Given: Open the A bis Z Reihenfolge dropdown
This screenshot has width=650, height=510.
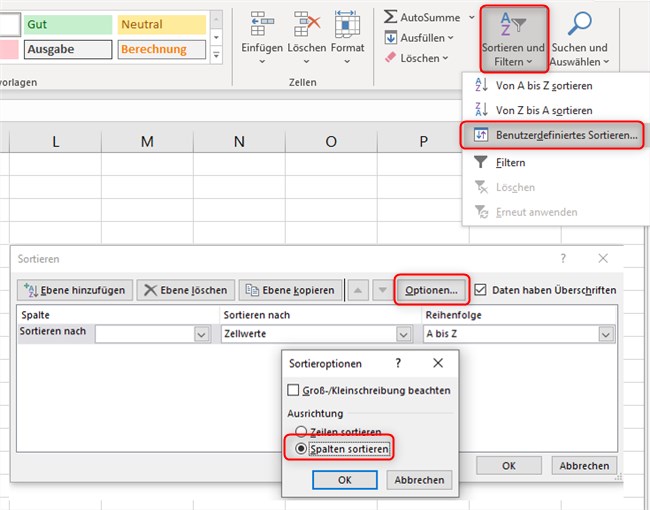Looking at the screenshot, I should pyautogui.click(x=606, y=334).
